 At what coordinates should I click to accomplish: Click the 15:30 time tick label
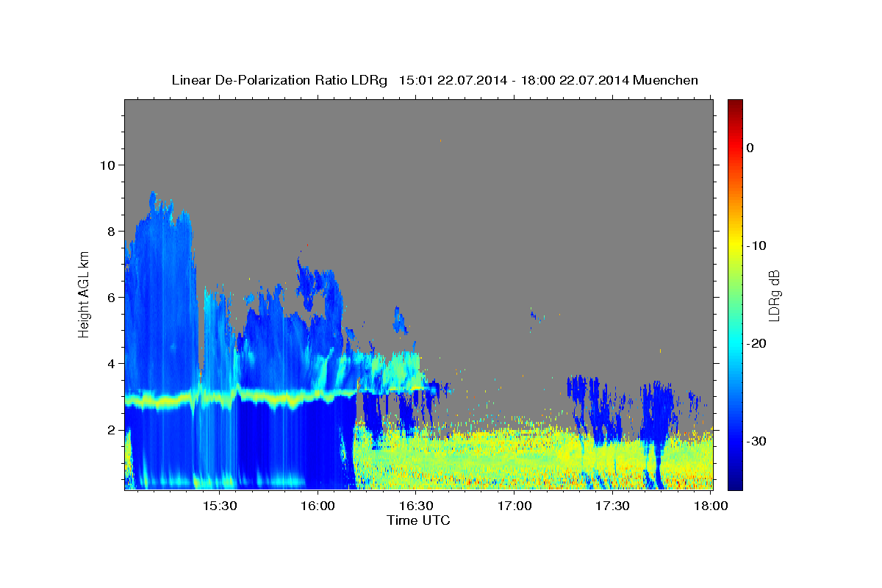219,506
